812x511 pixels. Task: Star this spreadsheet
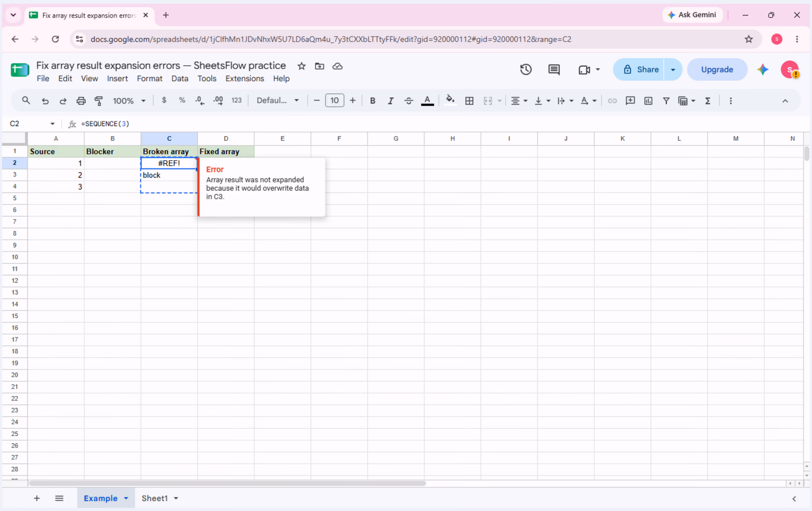[x=302, y=66]
